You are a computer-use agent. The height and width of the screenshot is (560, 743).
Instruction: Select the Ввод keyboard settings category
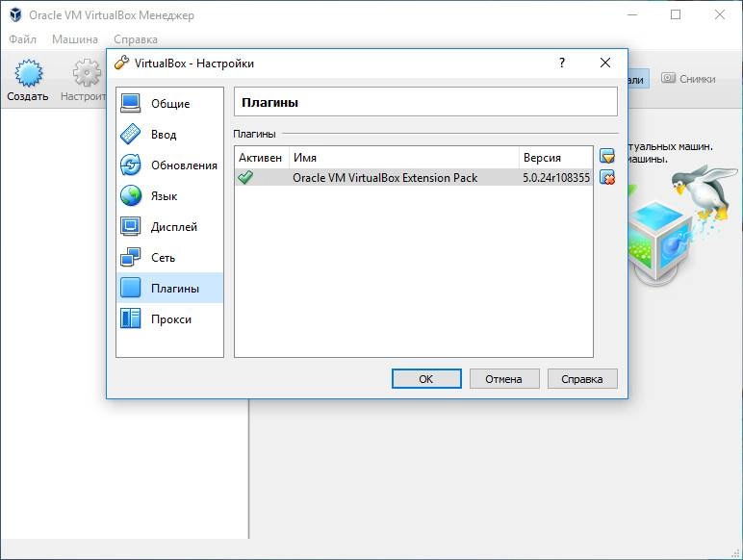[169, 134]
